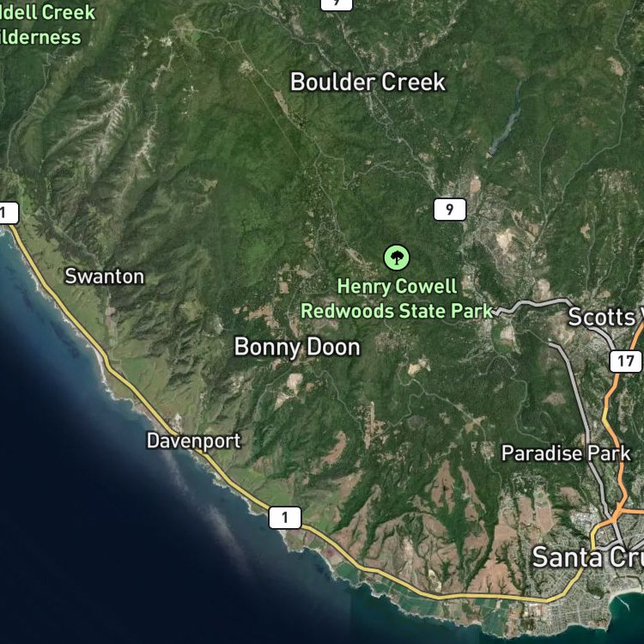Select the Waddell Creek Wilderness green label
This screenshot has height=644, width=644.
[x=47, y=25]
